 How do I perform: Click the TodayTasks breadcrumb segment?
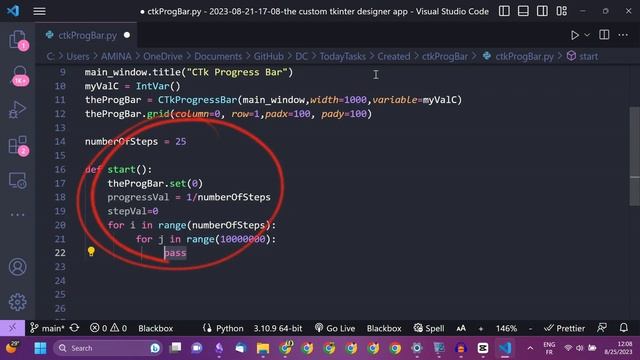pos(342,56)
